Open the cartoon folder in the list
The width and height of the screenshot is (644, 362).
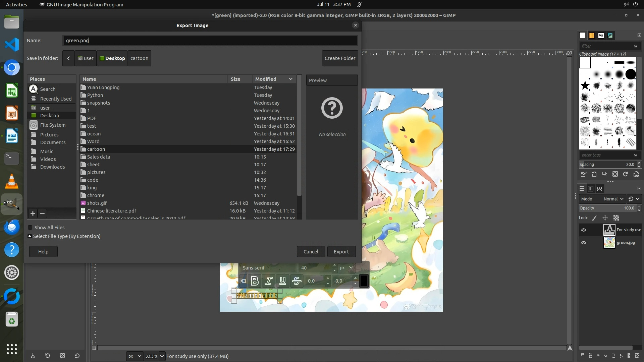pos(96,149)
